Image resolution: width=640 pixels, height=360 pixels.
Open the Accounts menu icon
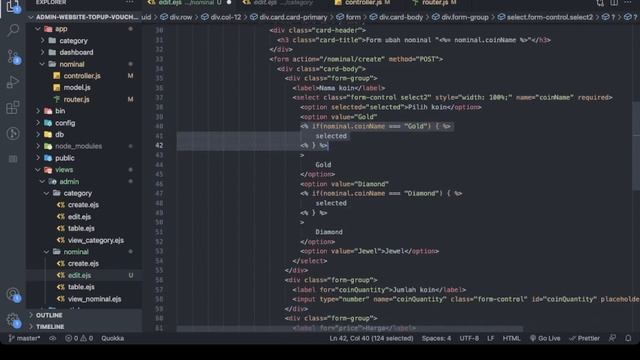(13, 294)
